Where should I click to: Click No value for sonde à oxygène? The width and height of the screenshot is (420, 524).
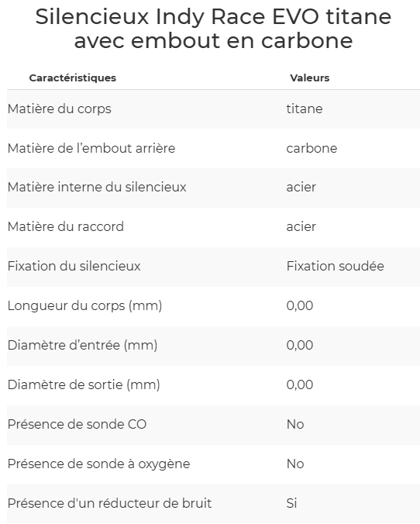point(295,464)
